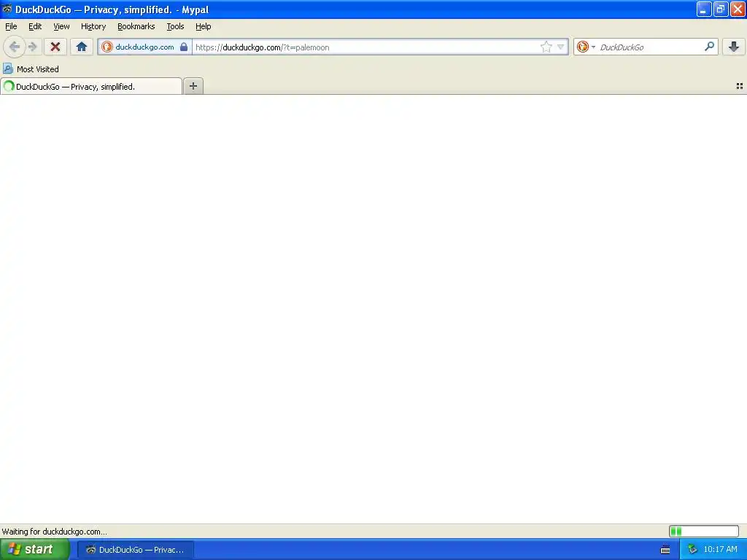This screenshot has height=560, width=747.
Task: Go forward with the forward arrow button
Action: click(32, 47)
